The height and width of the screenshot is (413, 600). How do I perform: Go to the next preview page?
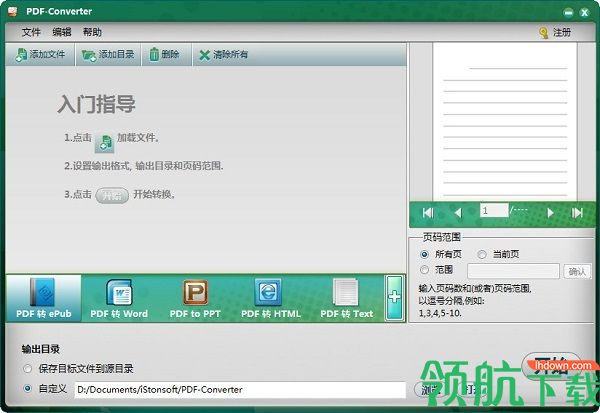550,212
